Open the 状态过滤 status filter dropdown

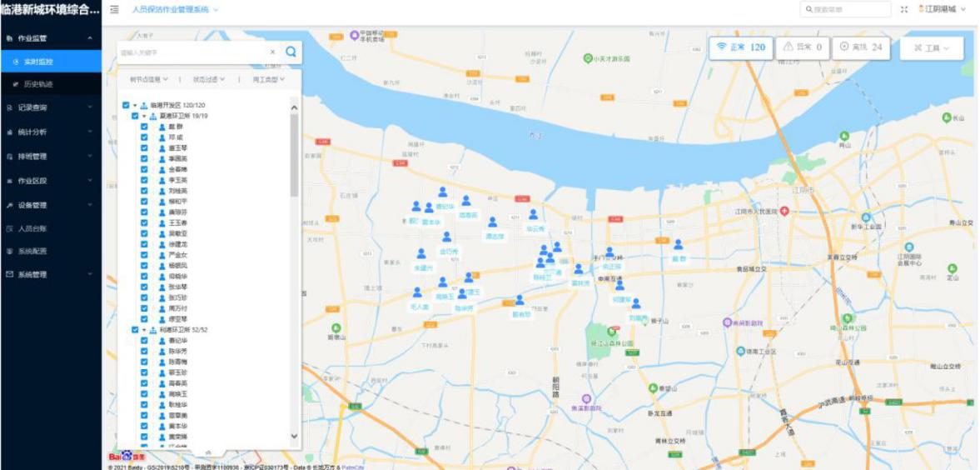[208, 79]
